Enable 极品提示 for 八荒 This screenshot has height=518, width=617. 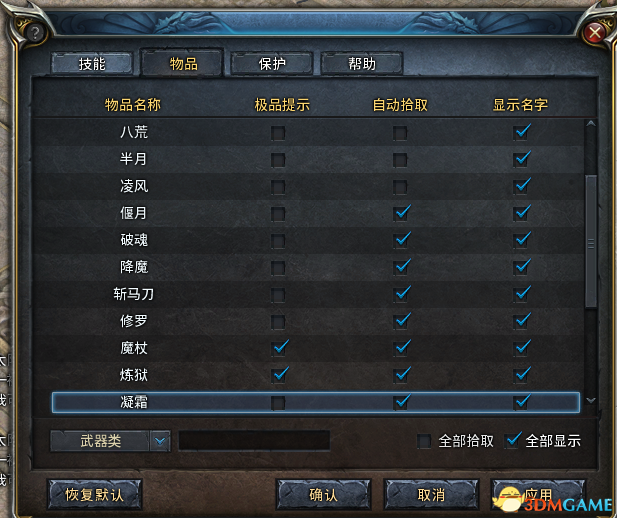pyautogui.click(x=278, y=133)
